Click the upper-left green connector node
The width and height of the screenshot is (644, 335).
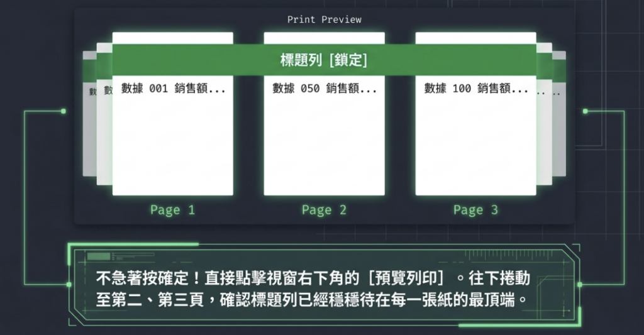(x=64, y=111)
